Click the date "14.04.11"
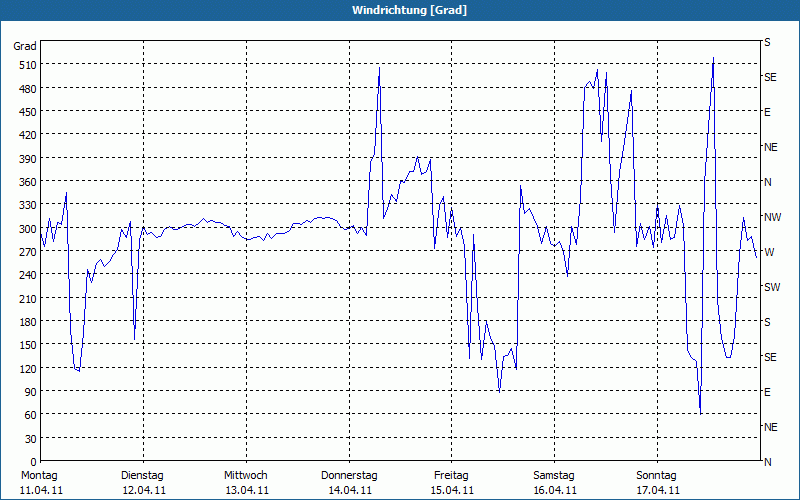Image resolution: width=800 pixels, height=500 pixels. click(x=350, y=491)
